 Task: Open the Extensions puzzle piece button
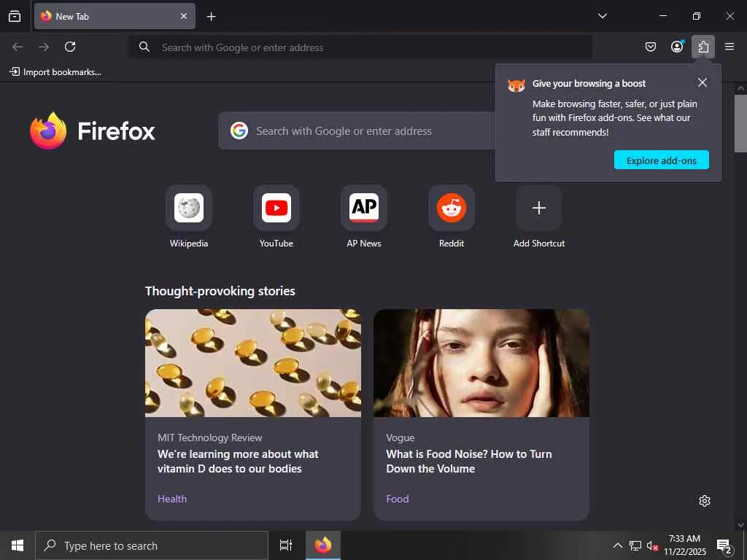(x=703, y=47)
